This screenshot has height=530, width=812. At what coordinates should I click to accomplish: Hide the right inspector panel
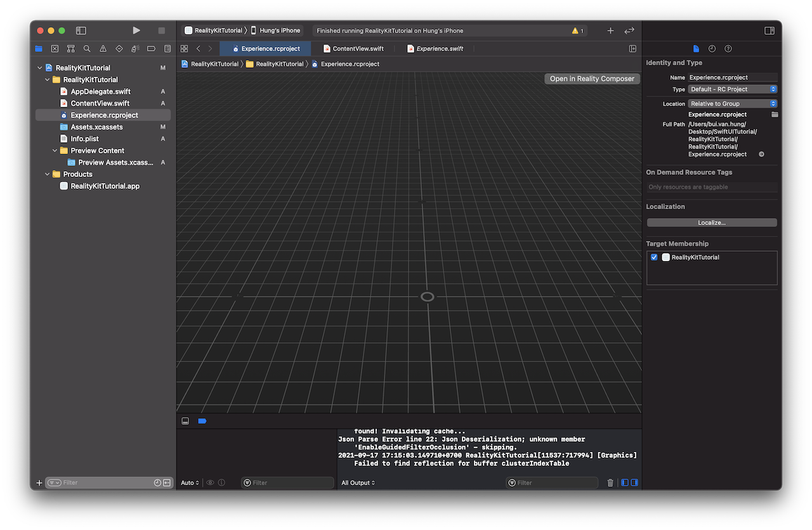[769, 30]
